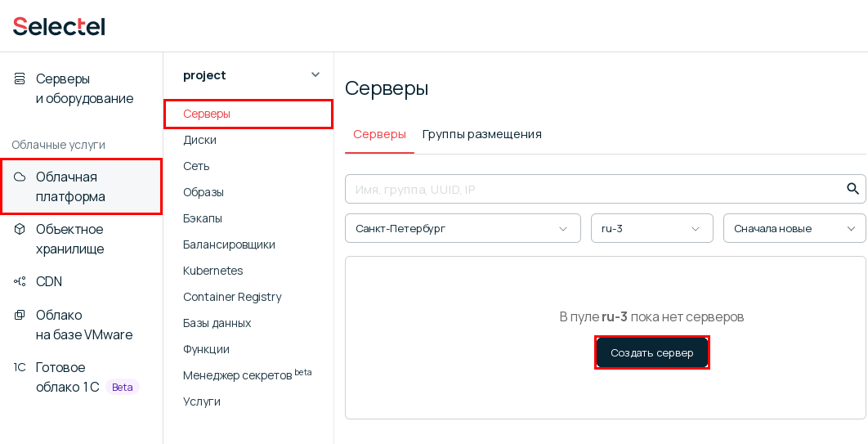868x444 pixels.
Task: Click the cloud platform cloud icon
Action: coord(20,177)
